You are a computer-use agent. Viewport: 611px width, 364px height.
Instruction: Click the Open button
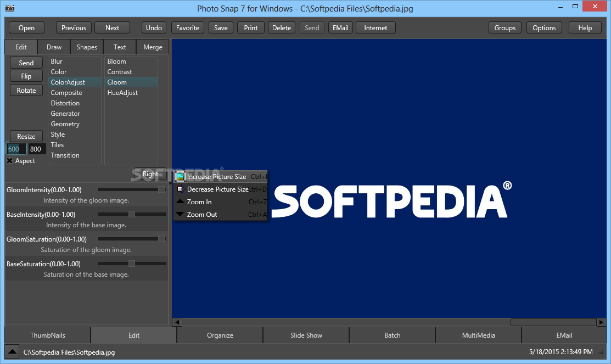click(x=26, y=27)
